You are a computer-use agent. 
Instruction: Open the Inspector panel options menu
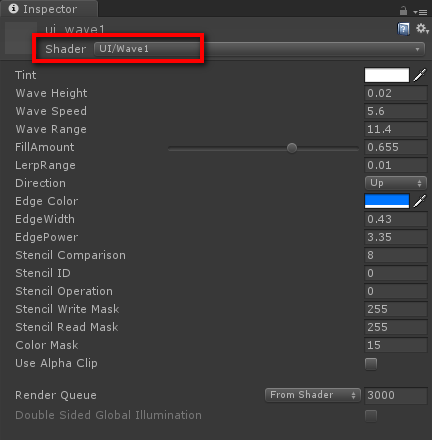(x=420, y=12)
